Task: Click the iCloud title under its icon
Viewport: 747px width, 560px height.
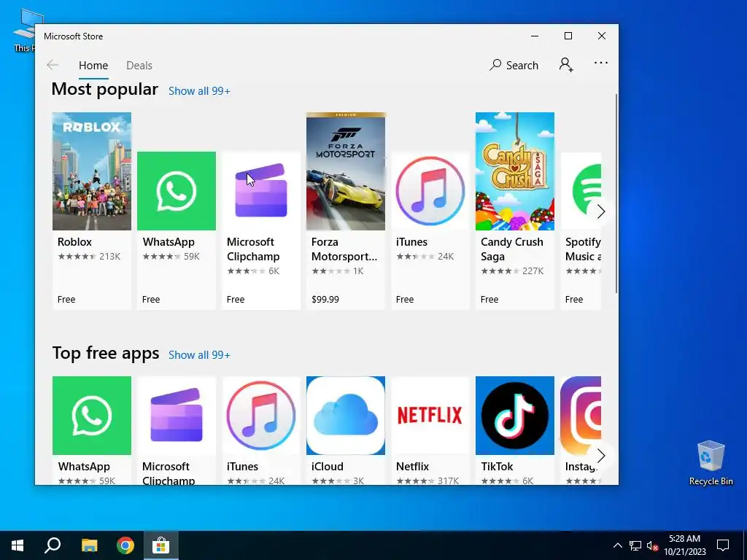Action: click(328, 467)
